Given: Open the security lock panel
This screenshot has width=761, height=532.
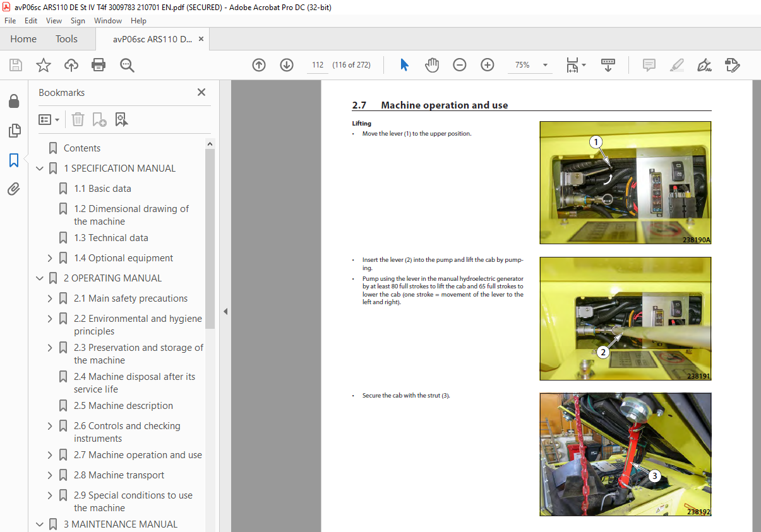Looking at the screenshot, I should 14,102.
